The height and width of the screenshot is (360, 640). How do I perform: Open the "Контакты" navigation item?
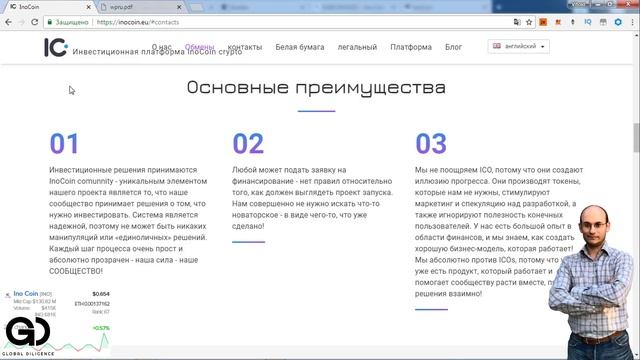245,47
